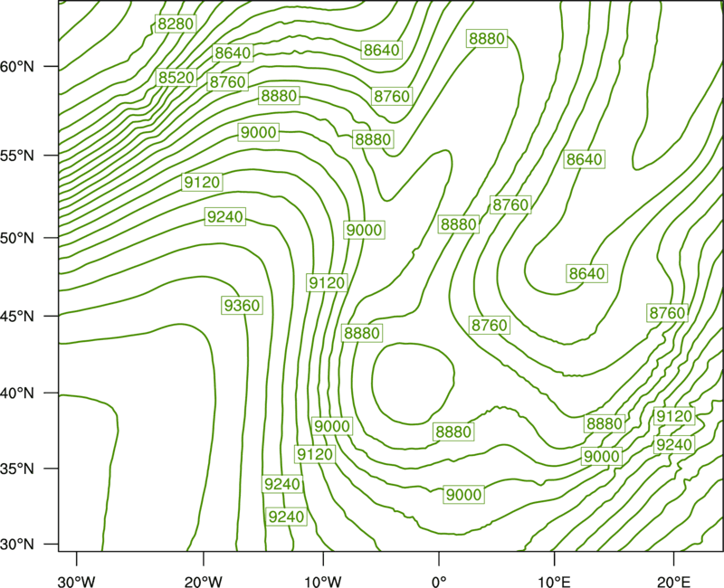Click the 55°N latitude axis label

tap(17, 156)
